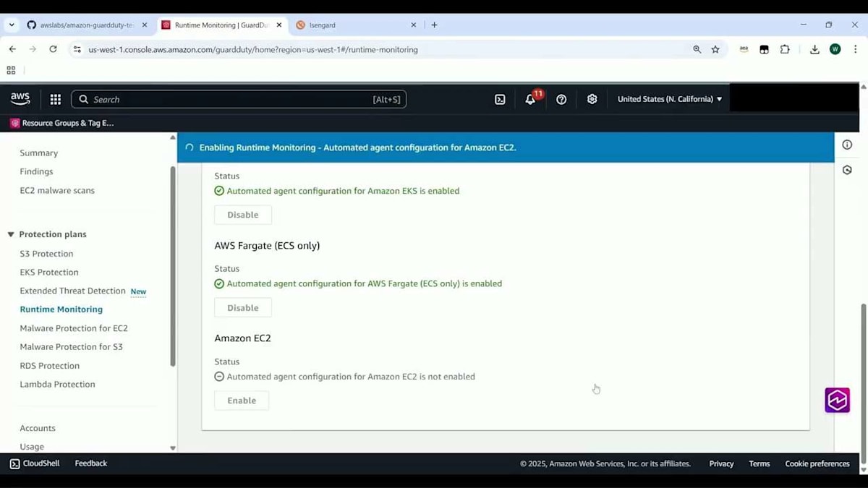Open Accounts in the sidebar
The height and width of the screenshot is (488, 868).
click(38, 428)
